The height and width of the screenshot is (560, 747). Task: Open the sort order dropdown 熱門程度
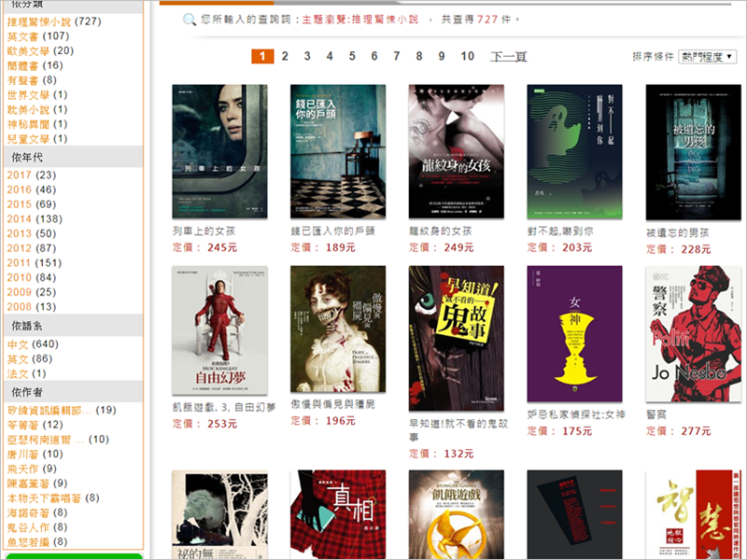(x=707, y=57)
